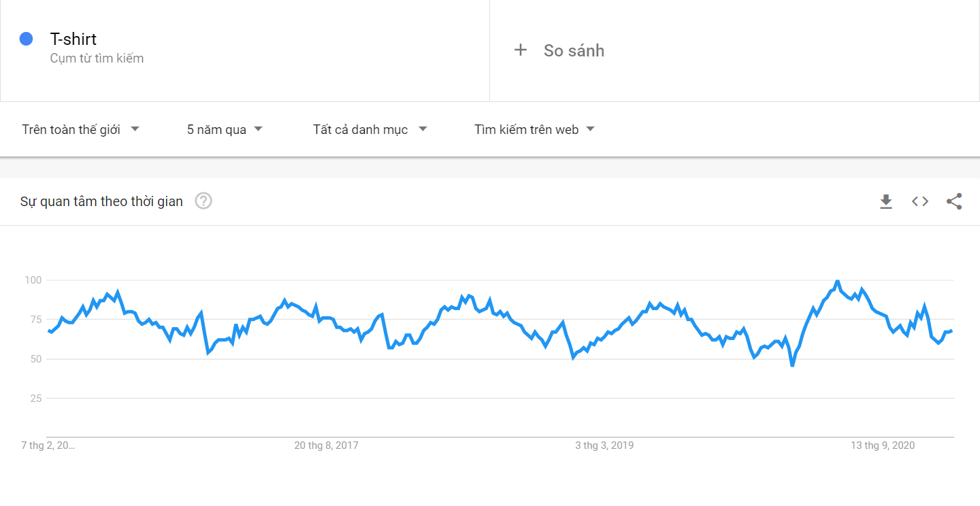This screenshot has height=506, width=980.
Task: Click the first date label on time axis
Action: pyautogui.click(x=48, y=445)
